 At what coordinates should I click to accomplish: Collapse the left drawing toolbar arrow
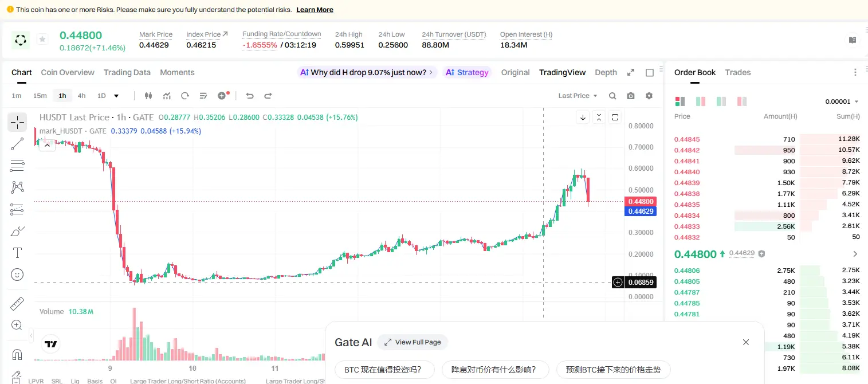pyautogui.click(x=32, y=336)
